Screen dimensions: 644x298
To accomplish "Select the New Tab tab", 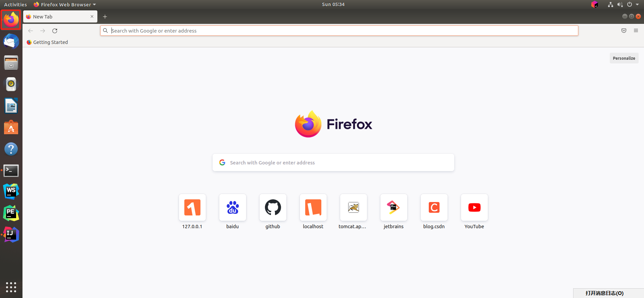I will coord(57,17).
